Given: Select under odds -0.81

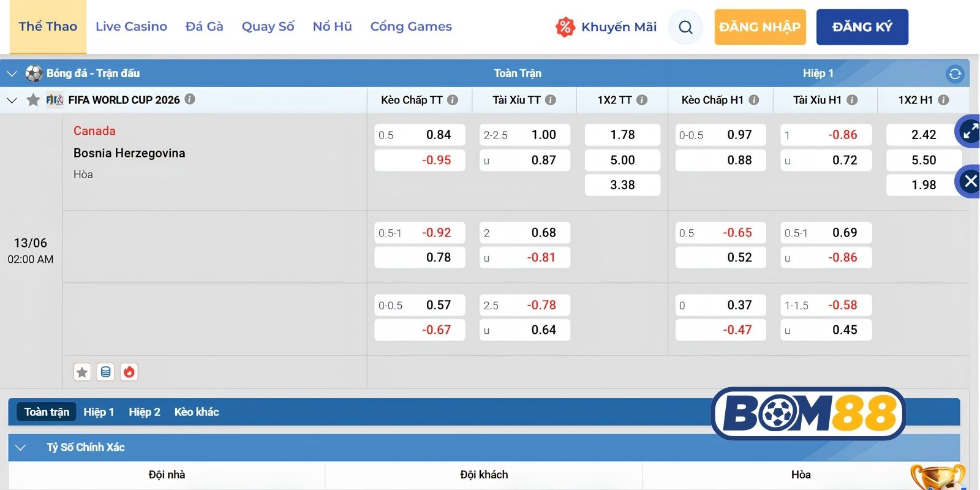Looking at the screenshot, I should coord(524,258).
